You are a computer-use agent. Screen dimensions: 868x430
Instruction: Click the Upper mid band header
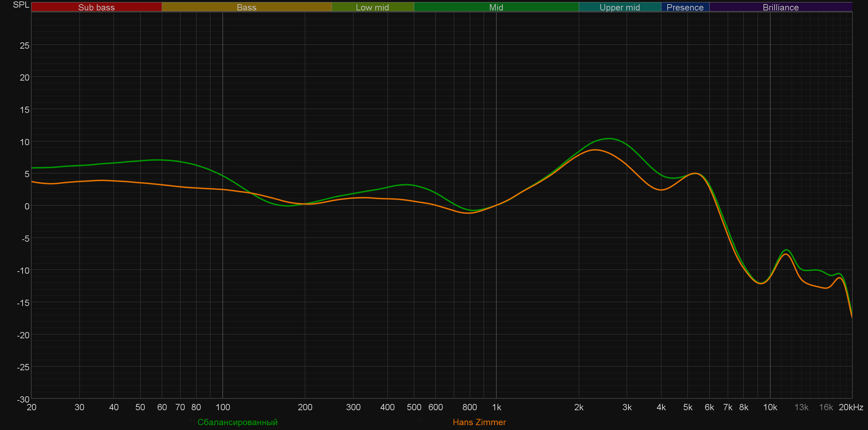point(619,7)
